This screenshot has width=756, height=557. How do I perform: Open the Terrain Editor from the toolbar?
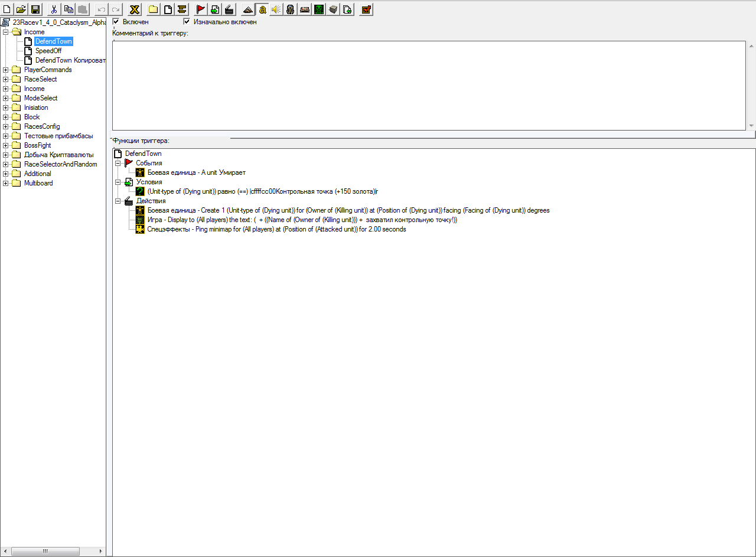pos(248,9)
